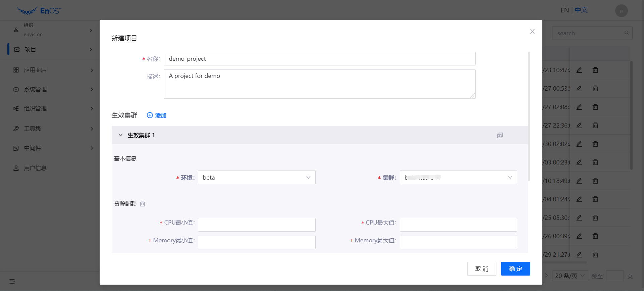Delete the row dated /23 10:47

[x=595, y=70]
